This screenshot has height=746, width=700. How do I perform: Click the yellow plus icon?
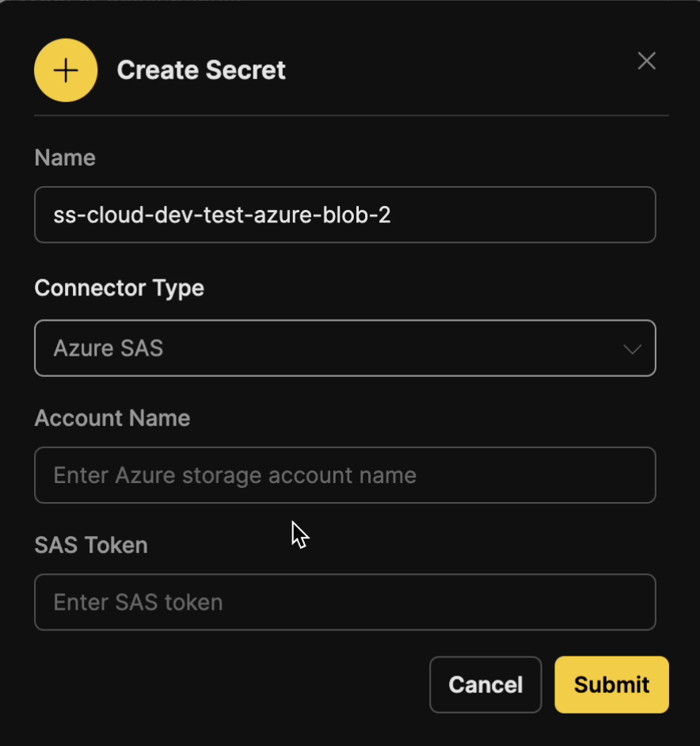point(66,70)
